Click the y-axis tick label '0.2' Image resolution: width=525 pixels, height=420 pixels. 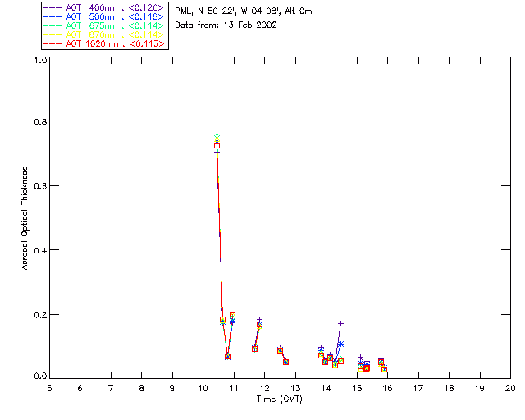pos(40,315)
